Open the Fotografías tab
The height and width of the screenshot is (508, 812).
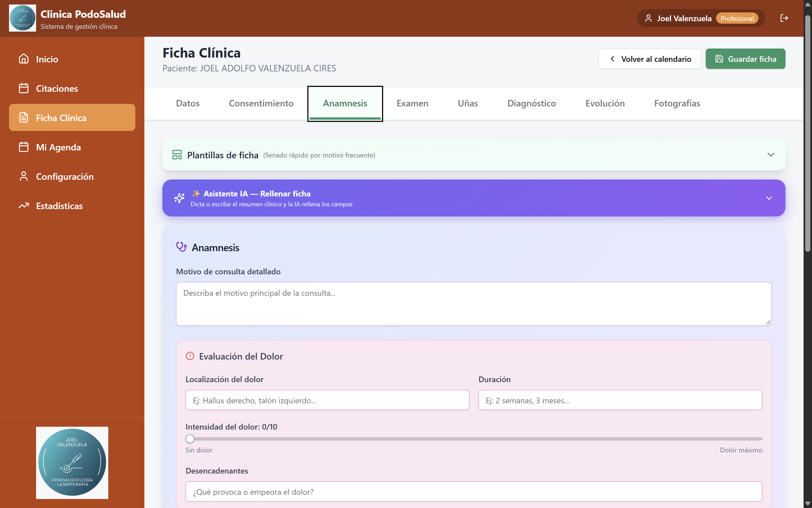click(x=677, y=104)
